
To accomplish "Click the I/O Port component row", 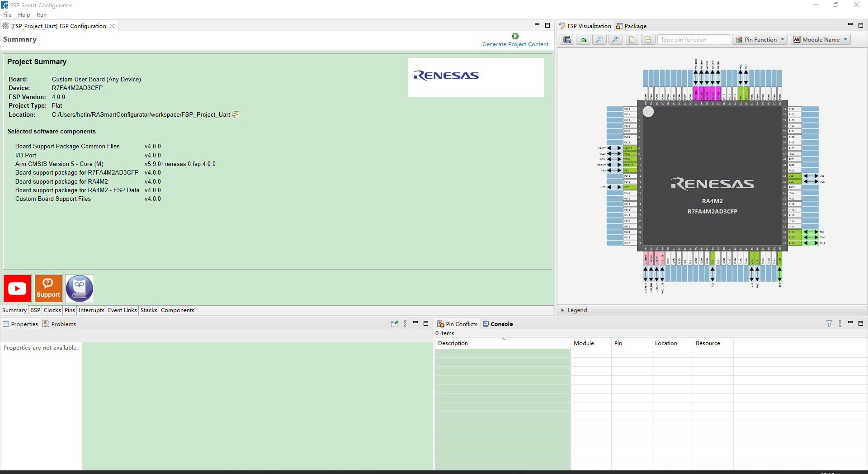I will pos(88,156).
